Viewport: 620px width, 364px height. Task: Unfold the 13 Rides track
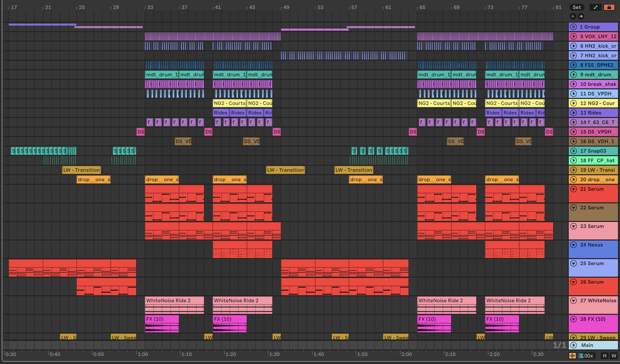[574, 113]
